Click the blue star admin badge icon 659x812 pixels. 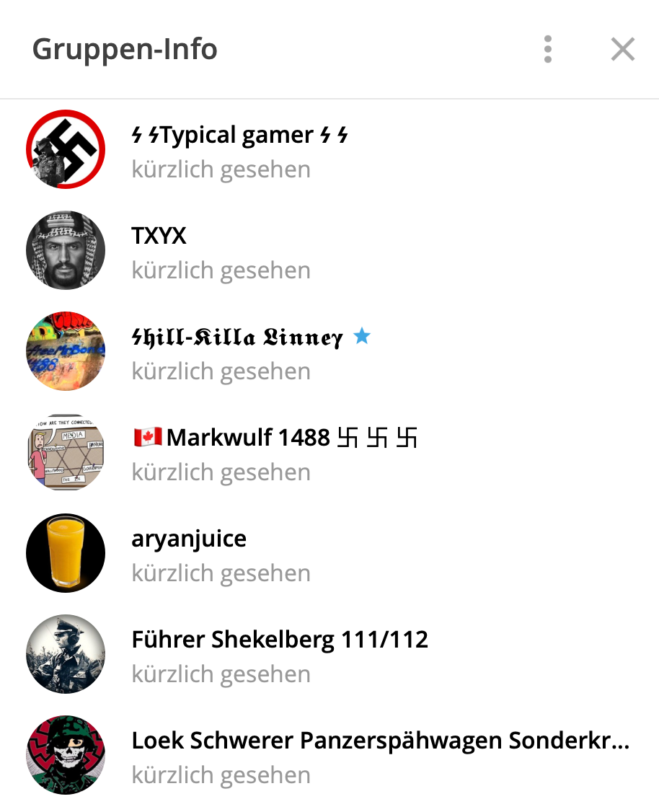click(362, 336)
